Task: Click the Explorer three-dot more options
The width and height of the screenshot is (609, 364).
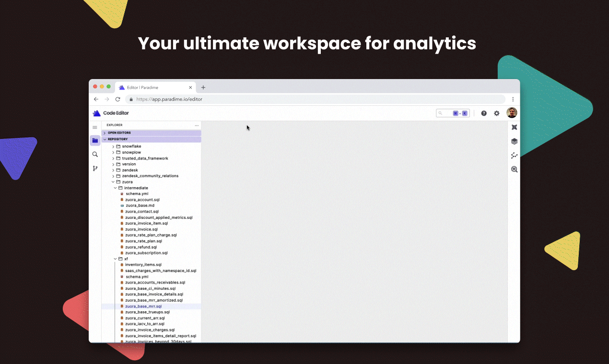Action: tap(197, 125)
